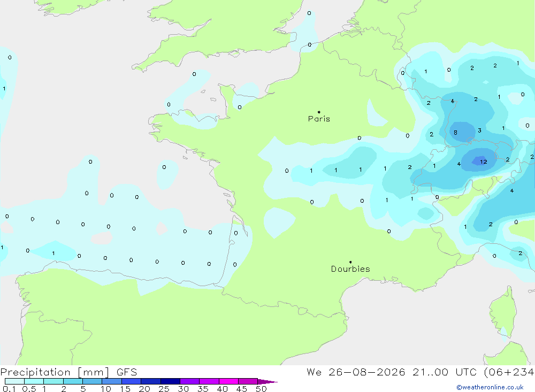Select the 30 to 35 mm purple swatch

tap(189, 381)
